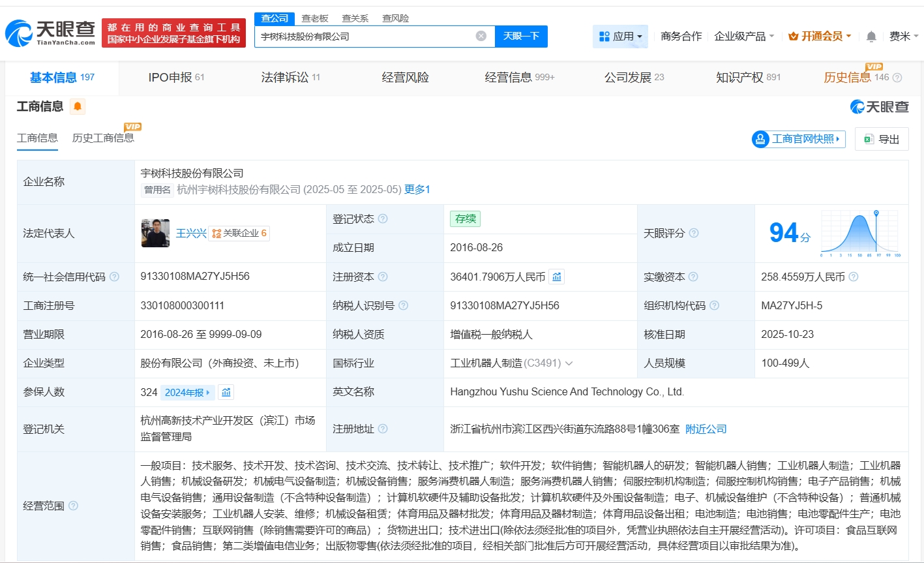This screenshot has height=563, width=924.
Task: Open help icon beside 历史信息 tab
Action: 897,78
